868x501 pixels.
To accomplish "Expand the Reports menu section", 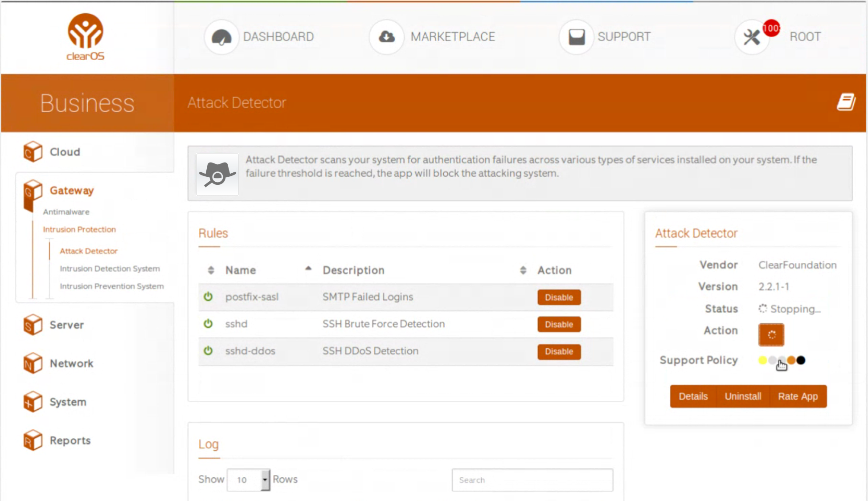I will point(70,440).
